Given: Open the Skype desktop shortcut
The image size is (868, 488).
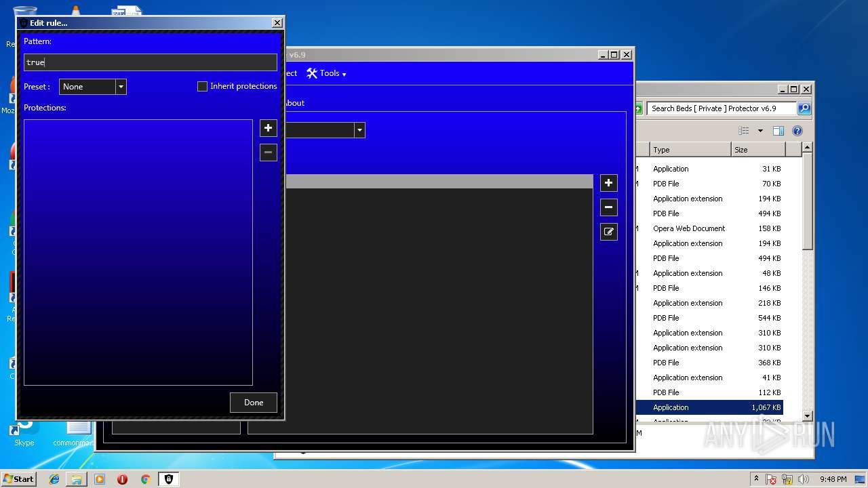Looking at the screenshot, I should pos(24,432).
